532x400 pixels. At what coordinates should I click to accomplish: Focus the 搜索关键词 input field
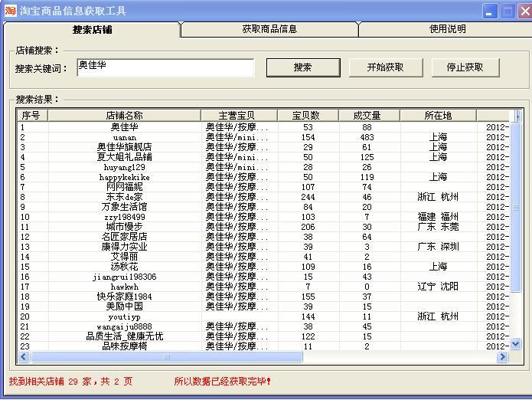coord(165,67)
